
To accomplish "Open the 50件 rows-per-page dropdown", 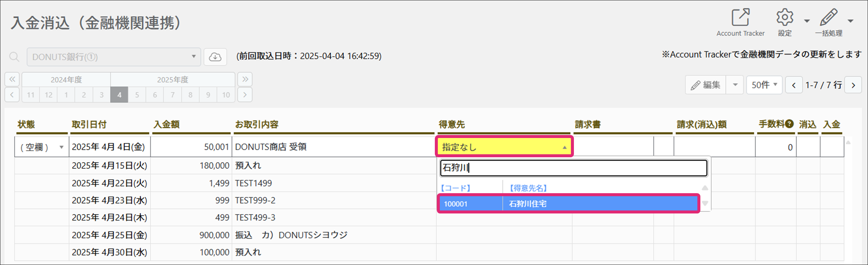I will tap(764, 85).
